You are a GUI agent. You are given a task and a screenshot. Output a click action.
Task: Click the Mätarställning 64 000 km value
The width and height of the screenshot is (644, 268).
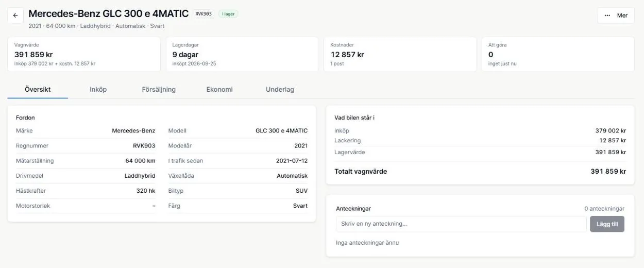140,161
